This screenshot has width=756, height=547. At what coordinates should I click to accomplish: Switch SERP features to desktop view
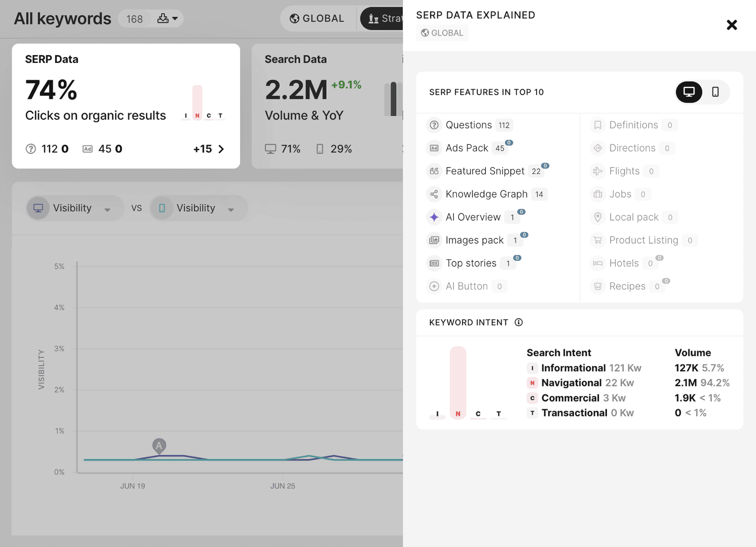click(x=689, y=92)
